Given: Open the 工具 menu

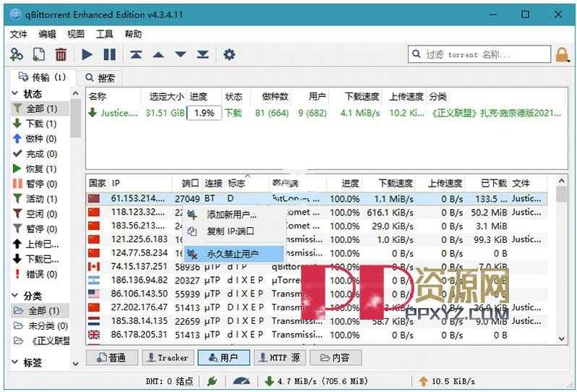Looking at the screenshot, I should coord(105,34).
